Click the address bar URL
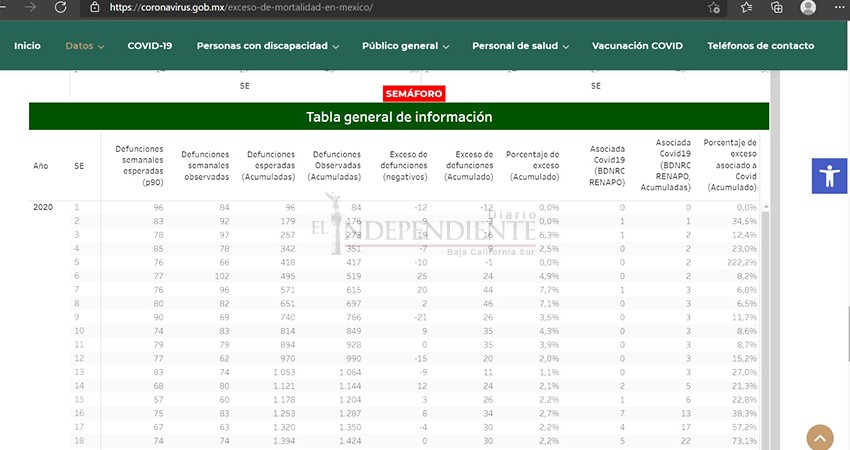 [x=241, y=8]
